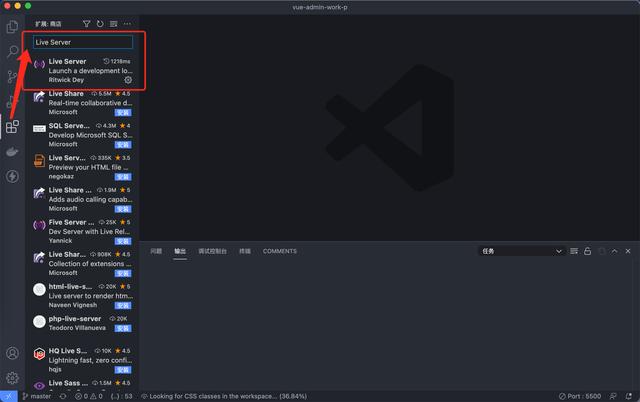Viewport: 640px width, 402px height.
Task: Open extensions views more actions menu
Action: tap(127, 24)
